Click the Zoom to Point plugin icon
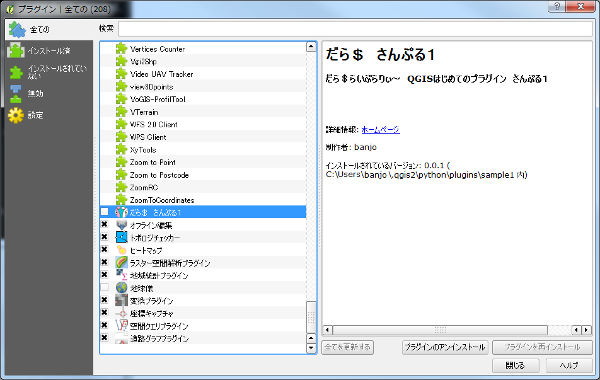 [121, 162]
